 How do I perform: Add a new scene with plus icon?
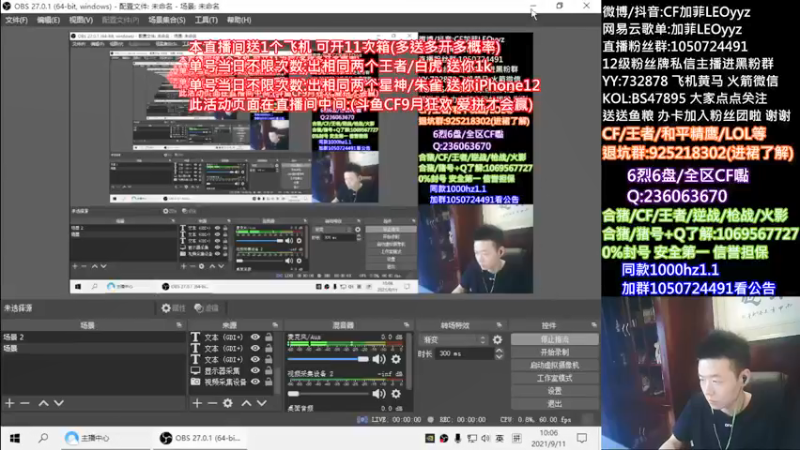(x=10, y=403)
